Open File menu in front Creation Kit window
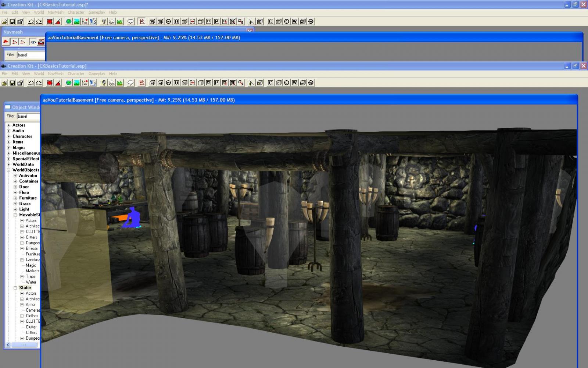588x368 pixels. [4, 74]
